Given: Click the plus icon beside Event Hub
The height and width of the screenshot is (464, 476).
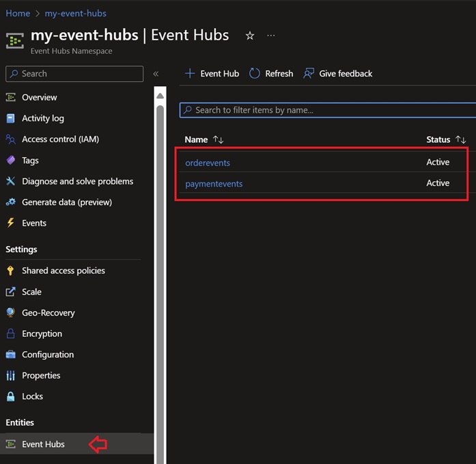Looking at the screenshot, I should [x=190, y=74].
